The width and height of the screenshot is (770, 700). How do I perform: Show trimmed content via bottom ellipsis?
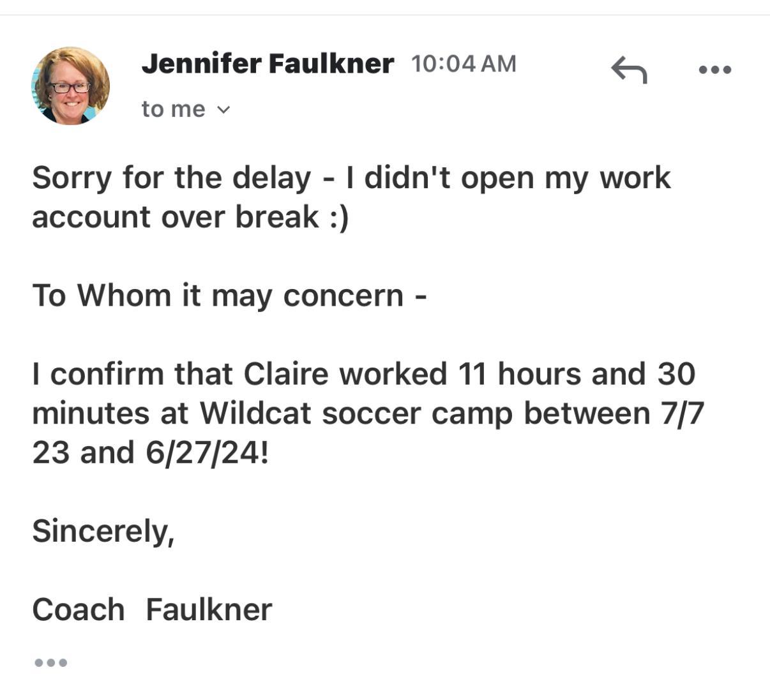50,662
